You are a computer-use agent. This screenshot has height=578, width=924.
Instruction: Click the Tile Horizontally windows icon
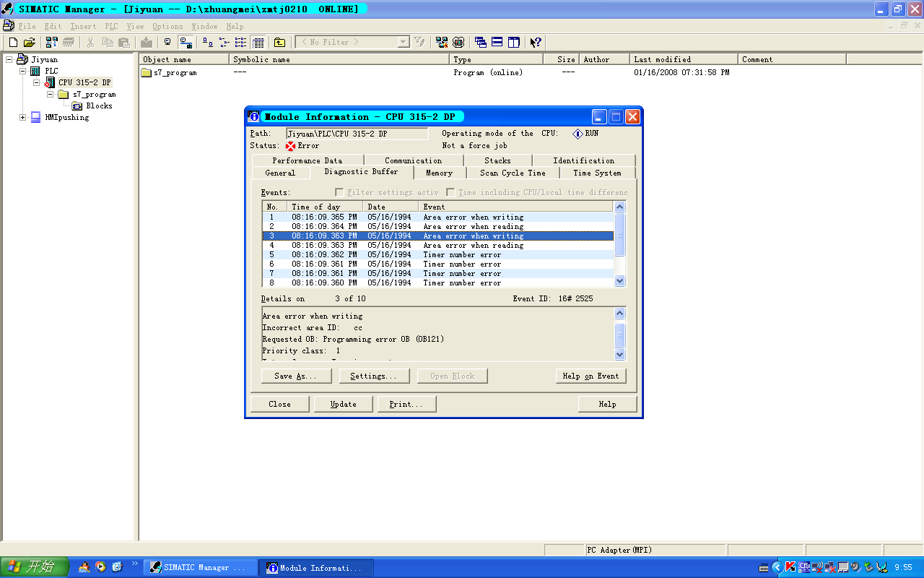(x=497, y=43)
